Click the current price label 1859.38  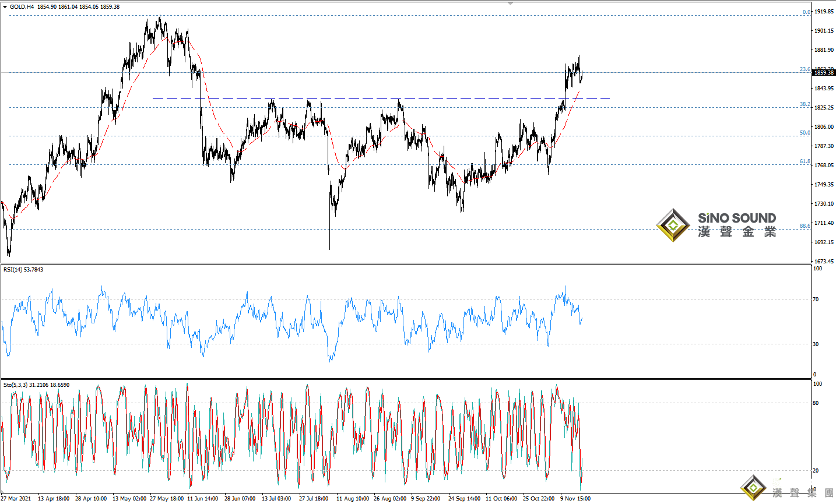[824, 73]
